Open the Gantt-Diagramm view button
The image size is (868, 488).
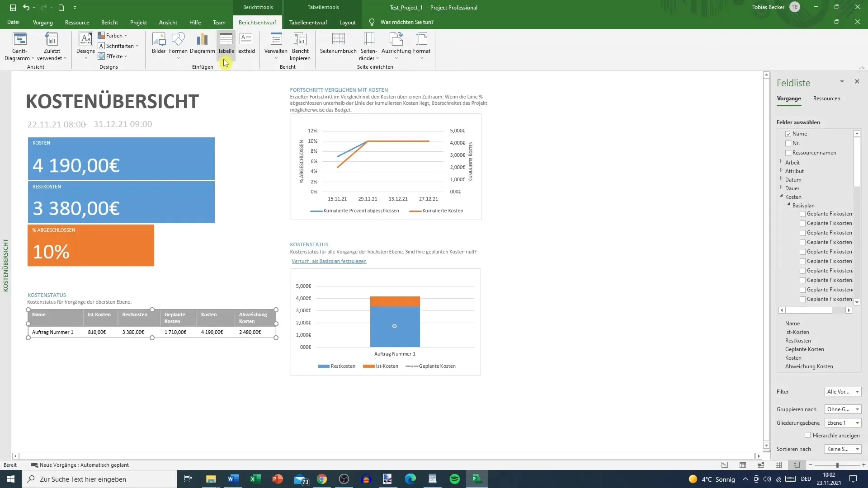tap(19, 47)
